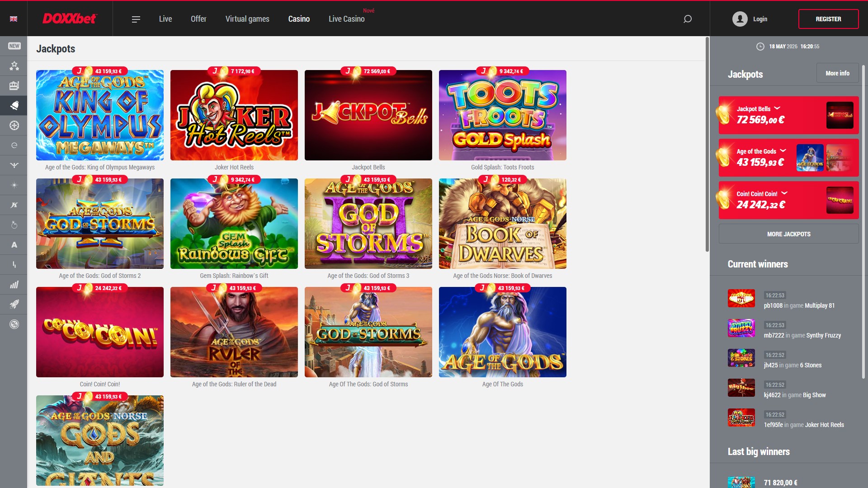Click the '71 820,00 €' big winner amount
This screenshot has height=488, width=868.
tap(780, 483)
